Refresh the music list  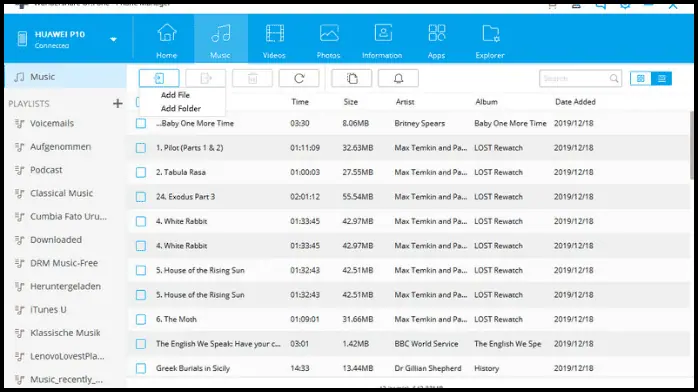299,78
